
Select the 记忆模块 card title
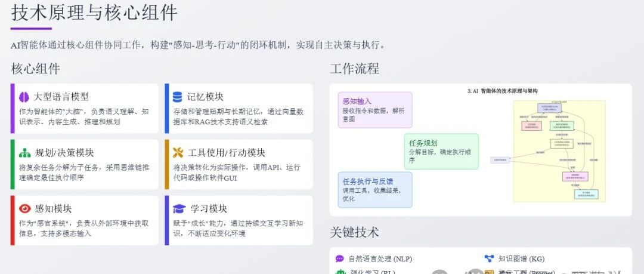tap(205, 97)
